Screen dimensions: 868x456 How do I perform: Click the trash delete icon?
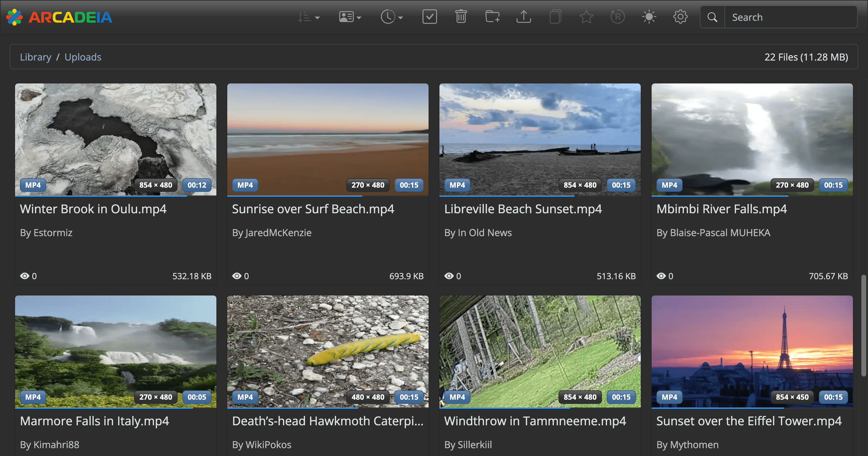click(461, 17)
